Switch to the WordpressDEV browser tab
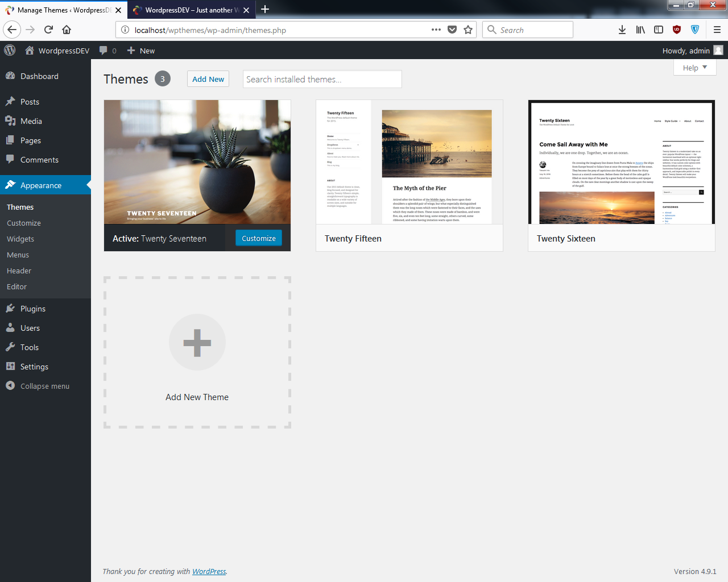This screenshot has height=582, width=728. [x=191, y=10]
